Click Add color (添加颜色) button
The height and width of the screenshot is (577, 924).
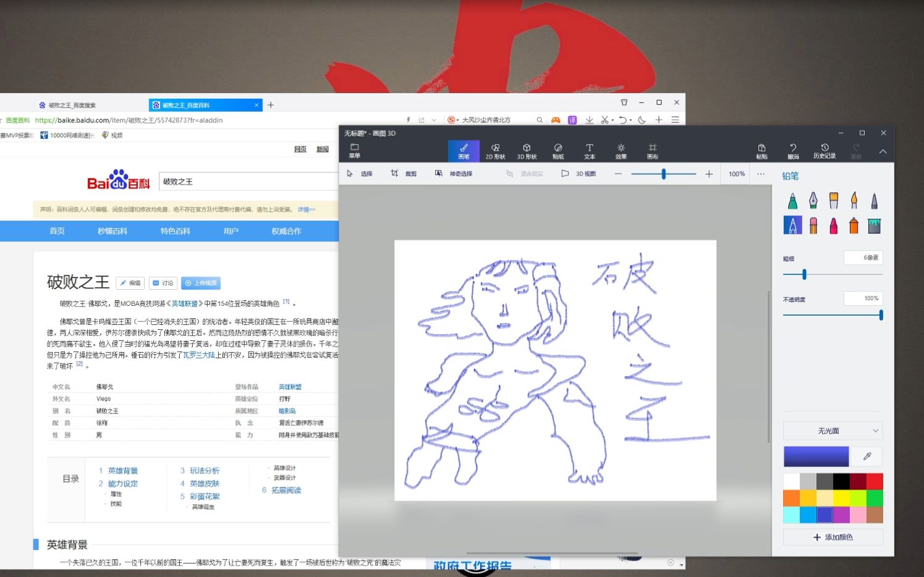(x=833, y=537)
